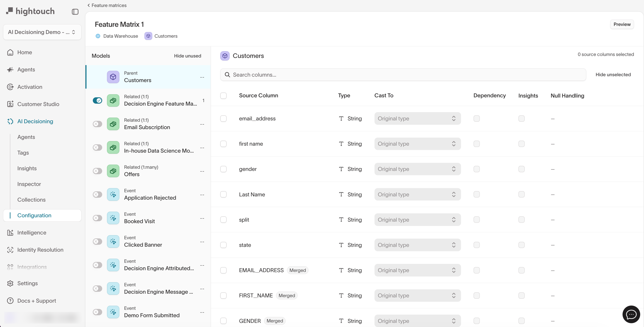Click the Customer Studio icon
Viewport: 644px width, 327px height.
click(x=10, y=104)
